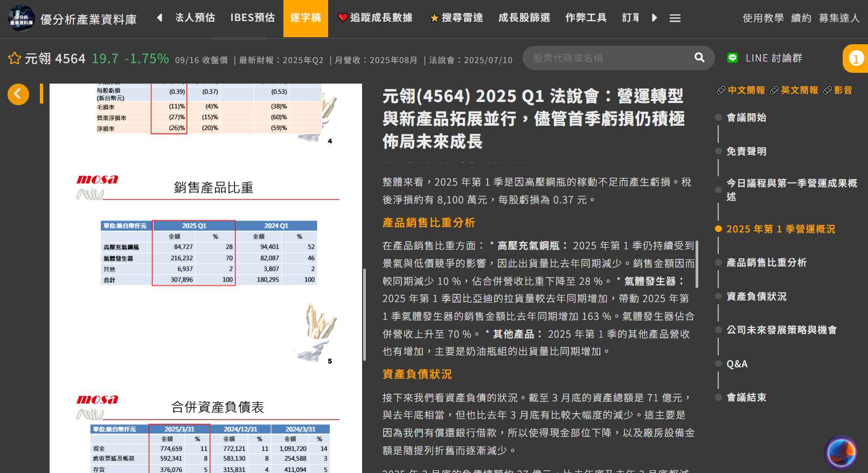Open the 法人預估 tab

(195, 18)
